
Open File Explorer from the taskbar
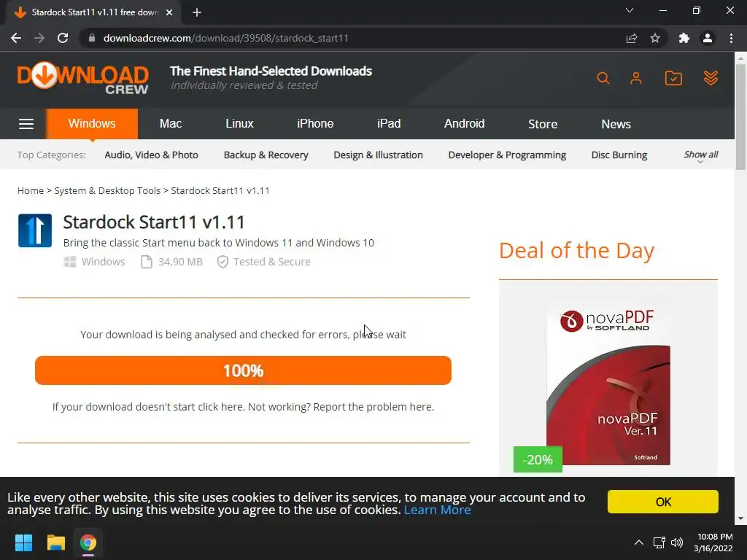pos(55,542)
